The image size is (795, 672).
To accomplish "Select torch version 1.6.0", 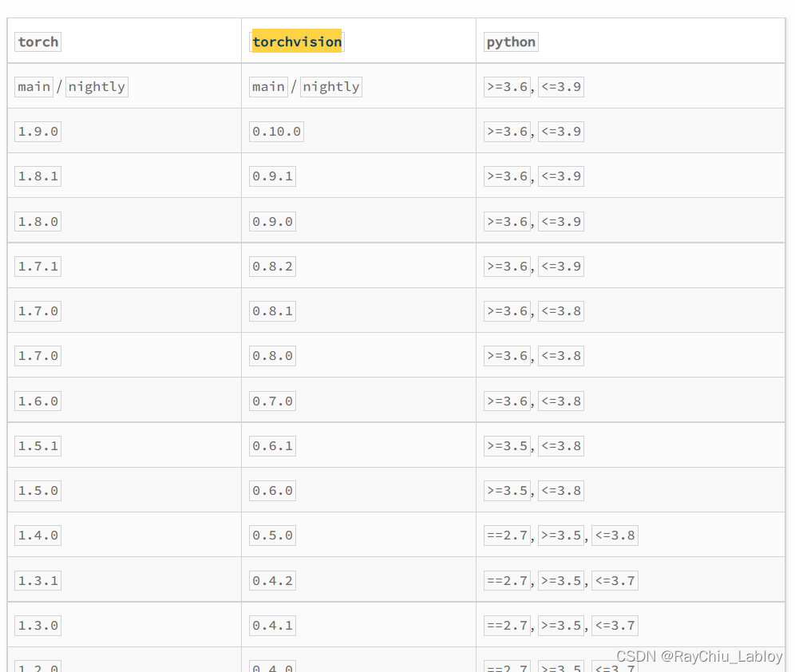I will click(38, 401).
